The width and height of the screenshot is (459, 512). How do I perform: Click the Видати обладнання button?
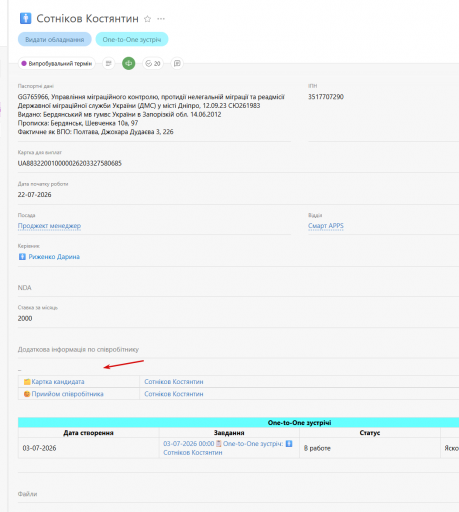click(x=55, y=39)
